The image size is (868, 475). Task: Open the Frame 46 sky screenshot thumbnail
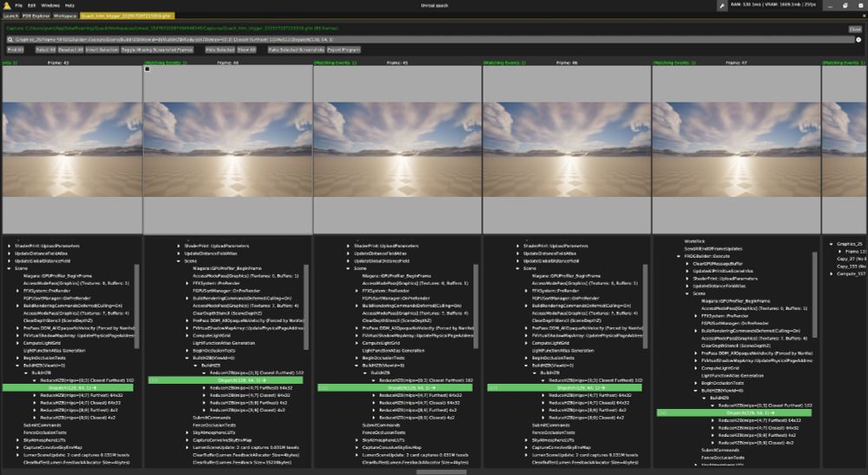click(x=567, y=149)
